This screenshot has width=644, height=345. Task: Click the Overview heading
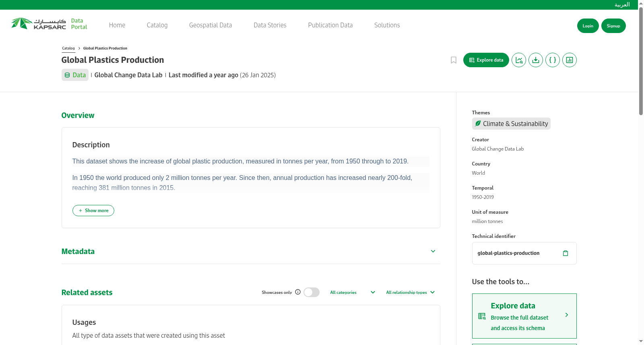(78, 115)
